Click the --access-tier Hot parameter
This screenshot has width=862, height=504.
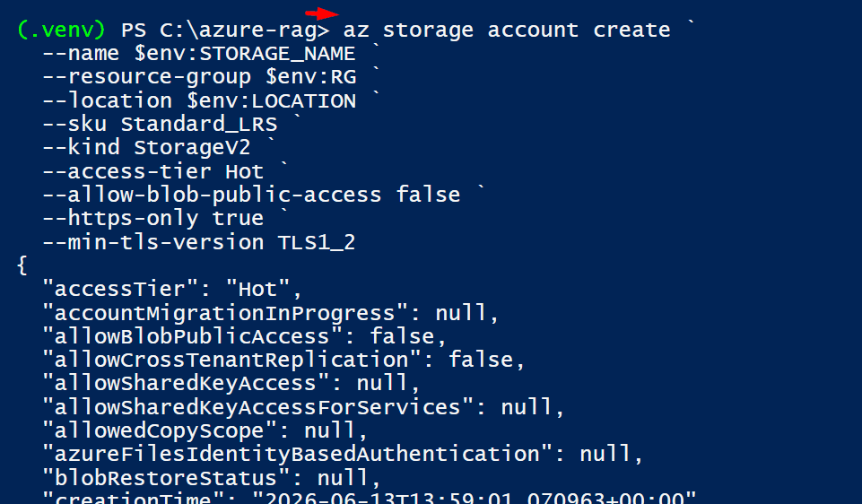(153, 171)
